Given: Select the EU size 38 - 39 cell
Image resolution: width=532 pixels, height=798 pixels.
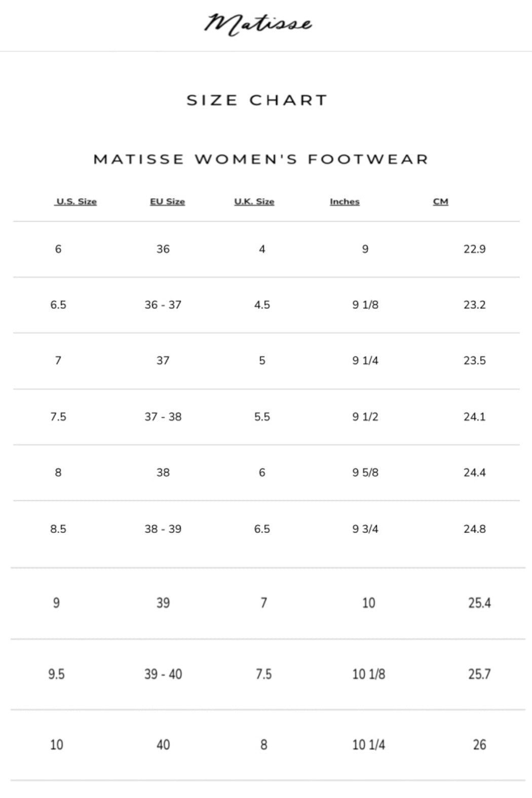Looking at the screenshot, I should coord(163,529).
